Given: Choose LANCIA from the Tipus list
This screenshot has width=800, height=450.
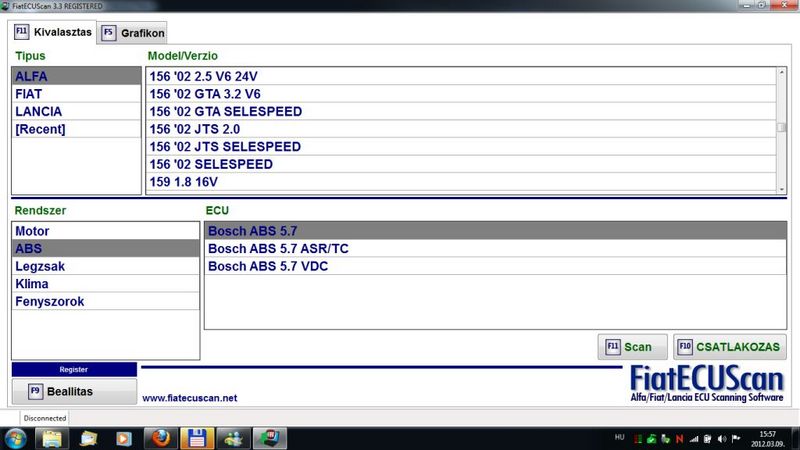Looking at the screenshot, I should [38, 111].
